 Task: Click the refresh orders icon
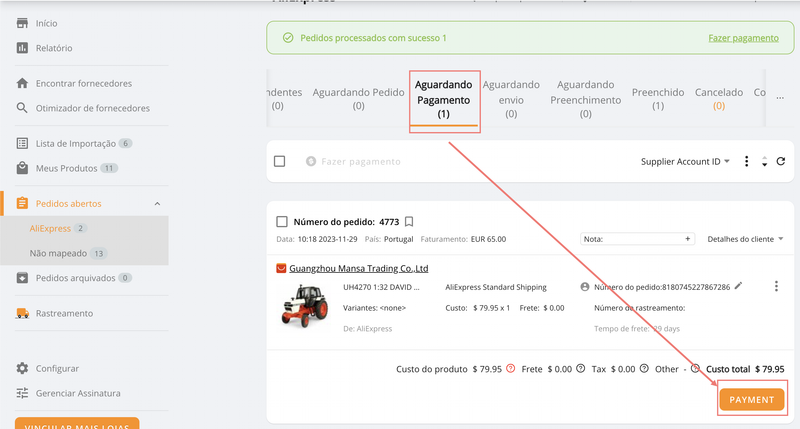[781, 161]
